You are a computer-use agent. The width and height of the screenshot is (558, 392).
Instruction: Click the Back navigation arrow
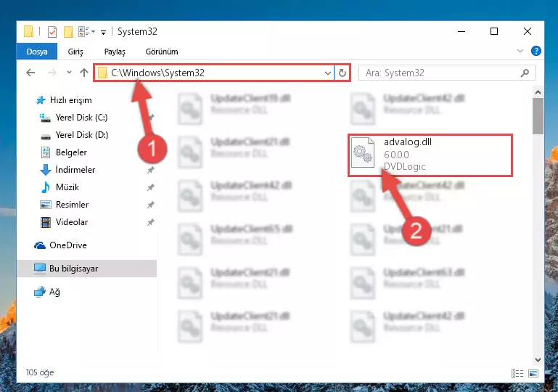tap(30, 73)
